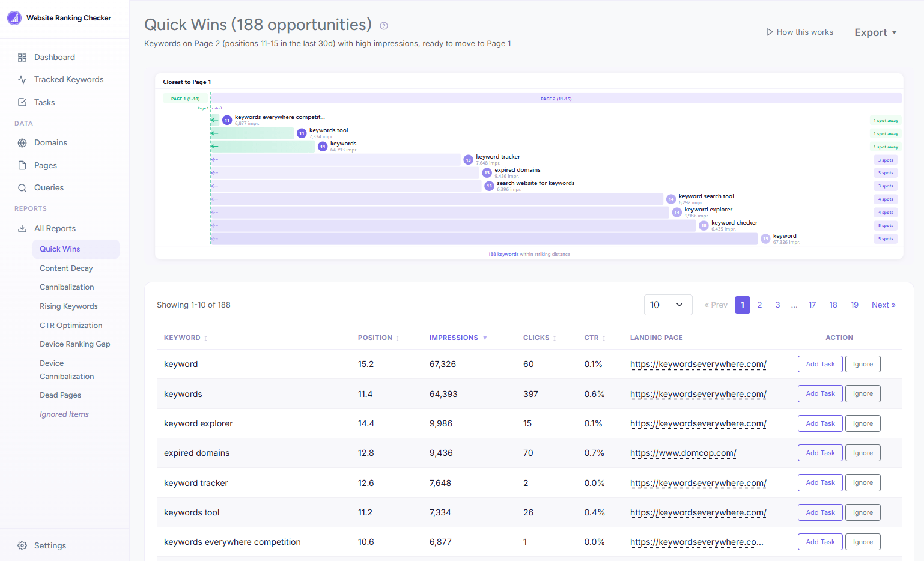Image resolution: width=924 pixels, height=561 pixels.
Task: Sort by Clicks column sort icon
Action: pos(555,338)
